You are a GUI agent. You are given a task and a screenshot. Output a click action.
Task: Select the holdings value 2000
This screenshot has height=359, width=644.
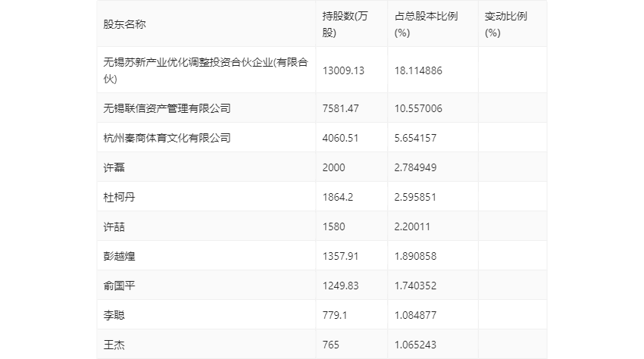point(333,167)
